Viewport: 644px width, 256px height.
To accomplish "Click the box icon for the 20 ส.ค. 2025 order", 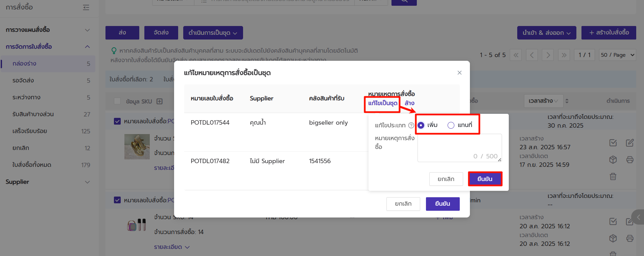I will coord(613,238).
